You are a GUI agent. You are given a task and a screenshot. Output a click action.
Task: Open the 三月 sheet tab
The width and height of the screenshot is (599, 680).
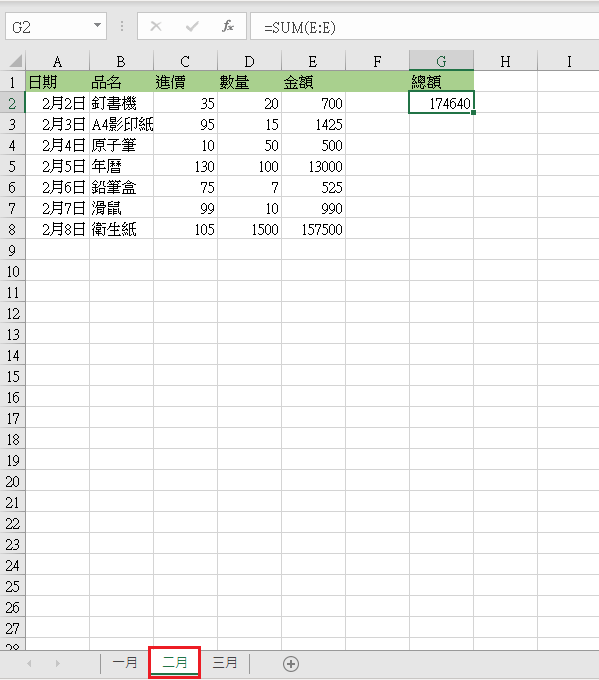tap(225, 663)
